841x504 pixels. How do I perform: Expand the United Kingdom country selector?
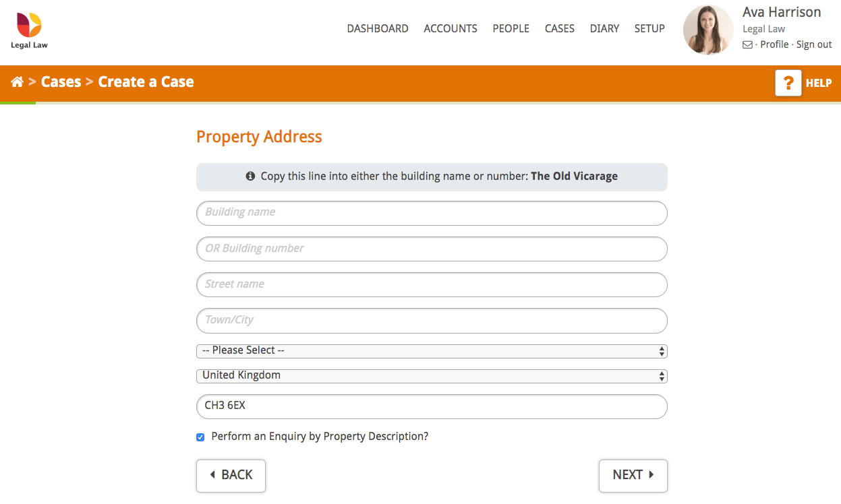(x=432, y=375)
